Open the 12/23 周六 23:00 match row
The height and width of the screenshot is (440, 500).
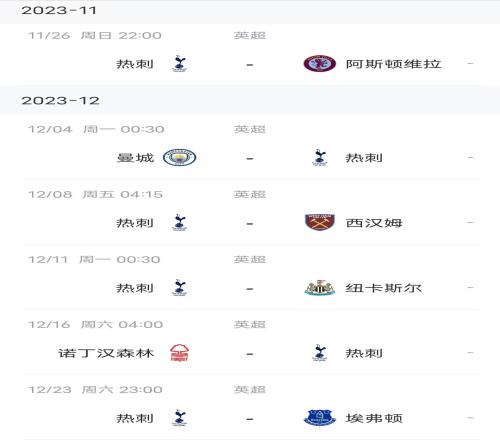pos(250,407)
